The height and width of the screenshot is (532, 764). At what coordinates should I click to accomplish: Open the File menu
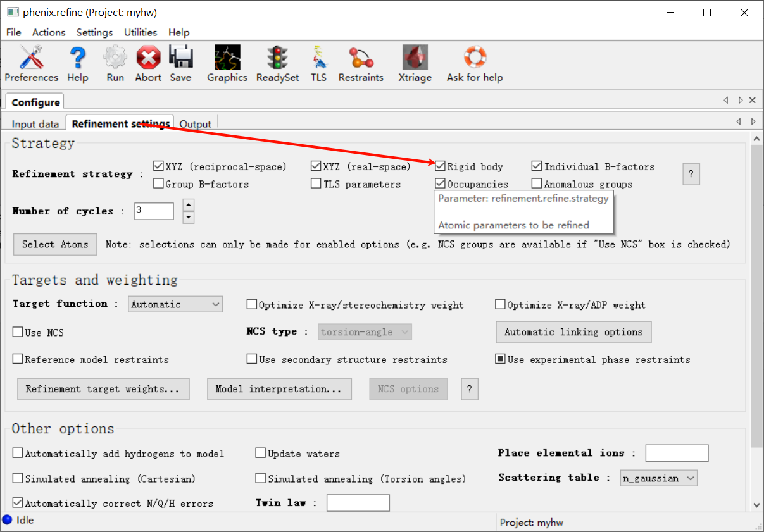13,32
